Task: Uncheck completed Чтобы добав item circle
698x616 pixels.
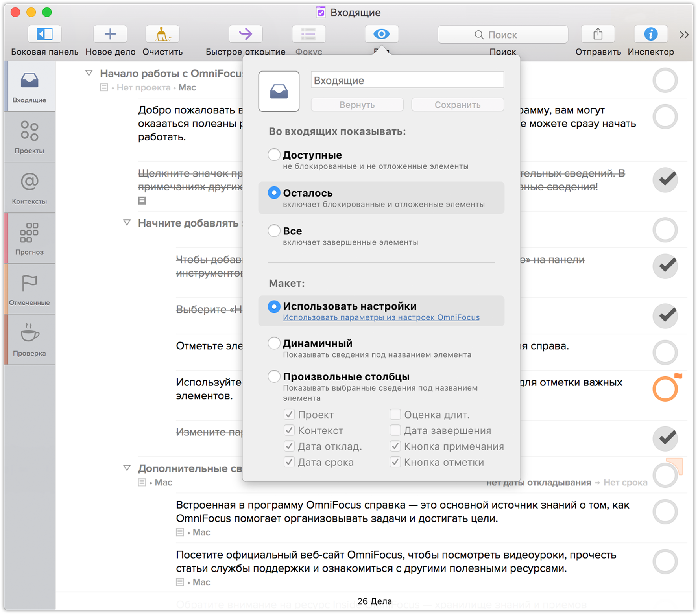Action: [x=665, y=266]
